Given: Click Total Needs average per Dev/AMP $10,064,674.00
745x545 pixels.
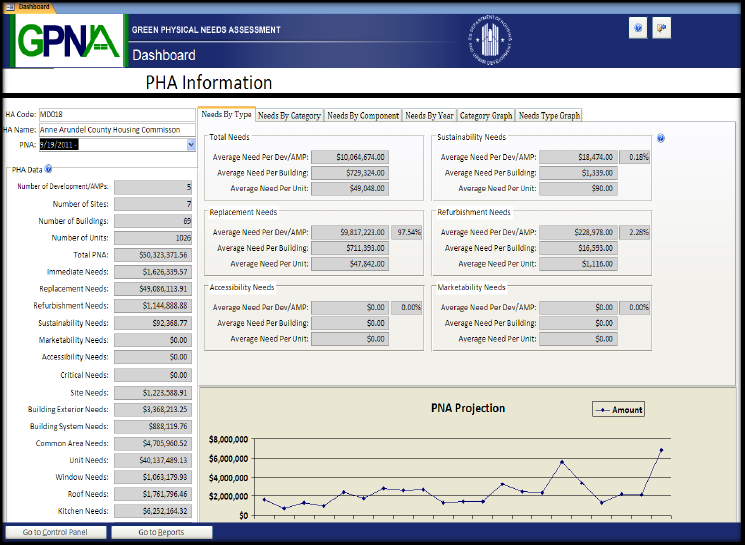Looking at the screenshot, I should (x=350, y=157).
